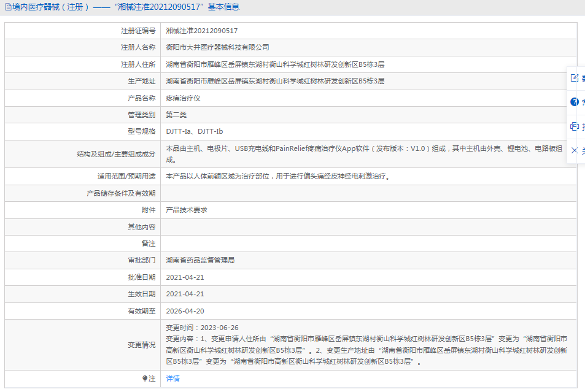Select the company name 衡阳市大井医疗器械科技有限公司
The width and height of the screenshot is (585, 392).
pyautogui.click(x=217, y=47)
